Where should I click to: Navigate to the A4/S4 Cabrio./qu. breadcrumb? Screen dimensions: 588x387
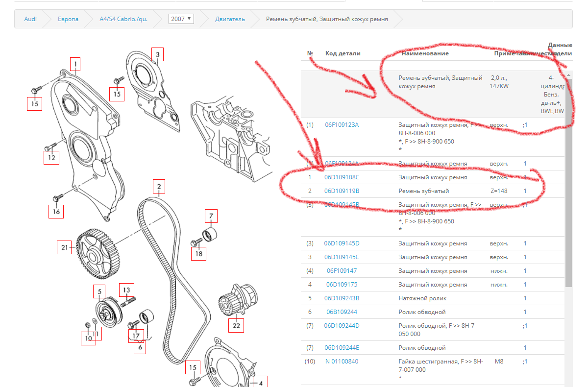tap(123, 19)
